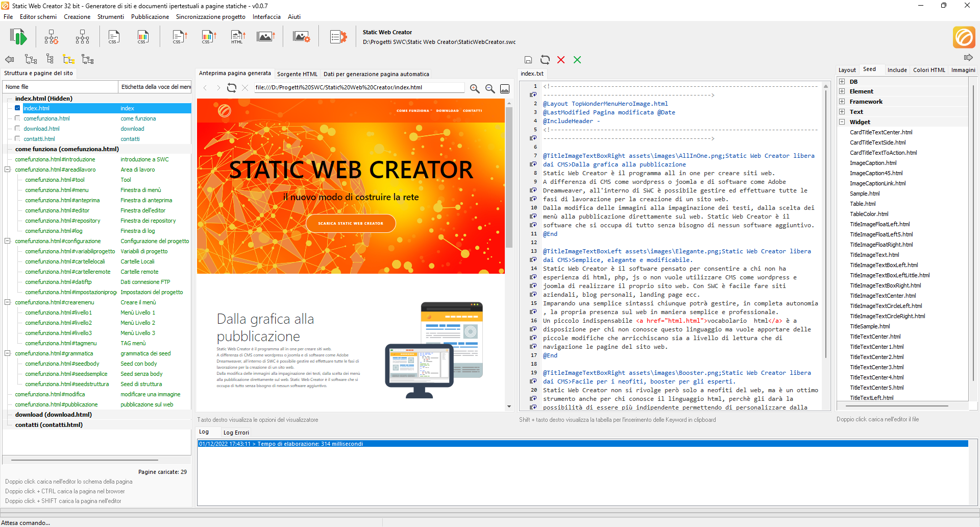Click the tree icon right of yellow one

88,59
